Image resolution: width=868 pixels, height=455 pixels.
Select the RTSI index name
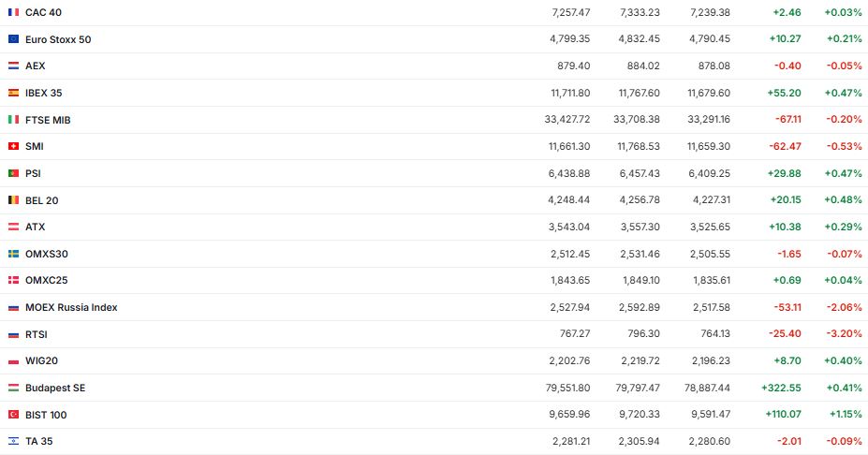coord(36,334)
